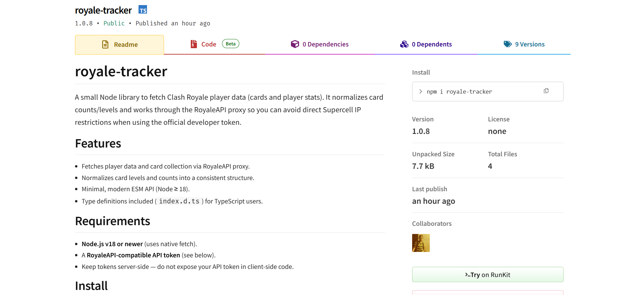Click the royale-tracker package title heading
Screen dimensions: 644x295
(103, 11)
